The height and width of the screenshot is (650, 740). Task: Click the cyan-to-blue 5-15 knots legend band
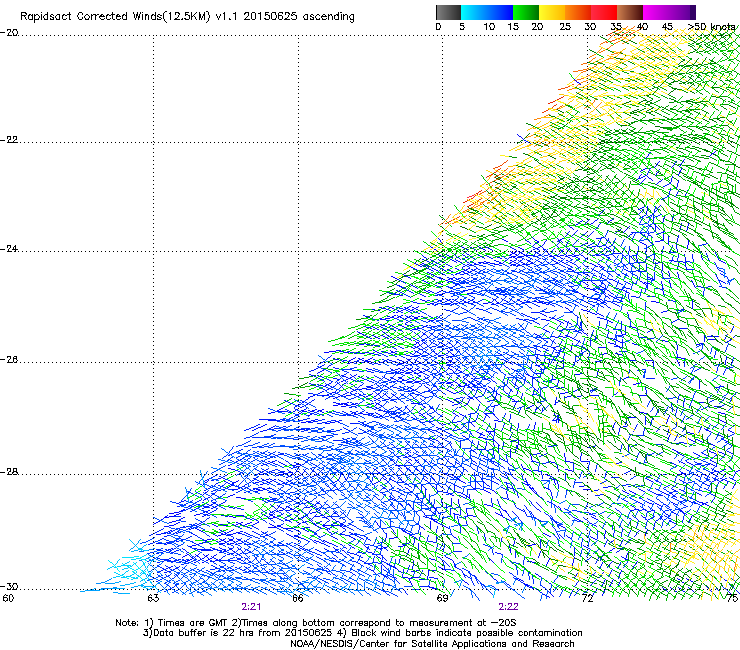pos(487,12)
